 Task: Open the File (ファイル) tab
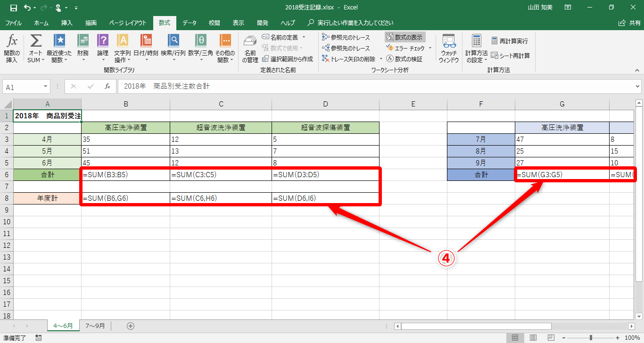click(13, 23)
